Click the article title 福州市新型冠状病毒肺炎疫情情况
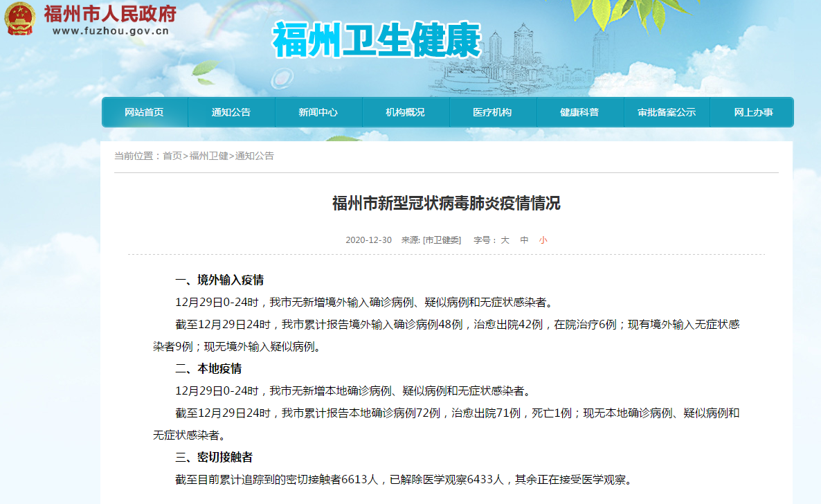The image size is (821, 504). tap(446, 204)
